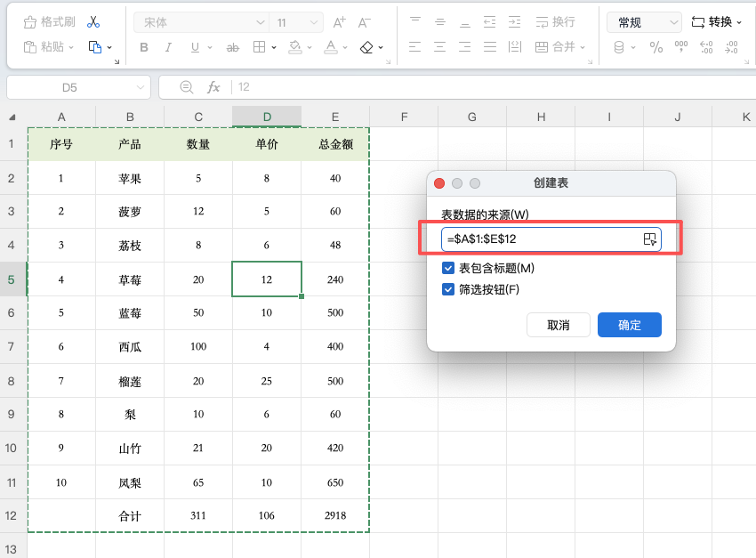Image resolution: width=756 pixels, height=558 pixels.
Task: Click the align left icon
Action: [x=414, y=47]
